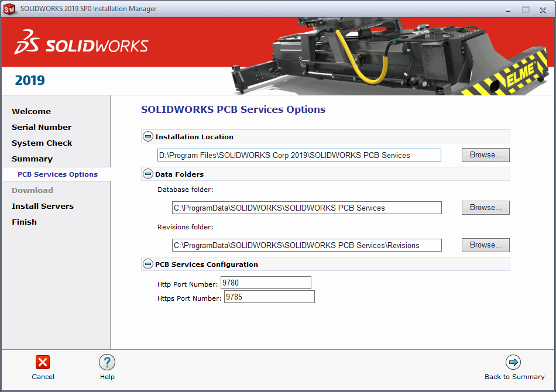Click the Http Port Number: label
This screenshot has width=556, height=392.
click(188, 284)
